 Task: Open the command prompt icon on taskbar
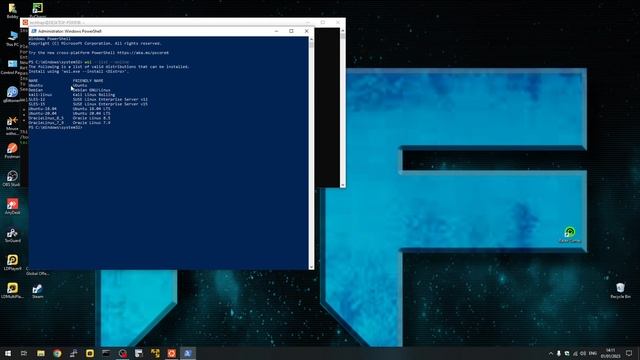coord(106,353)
